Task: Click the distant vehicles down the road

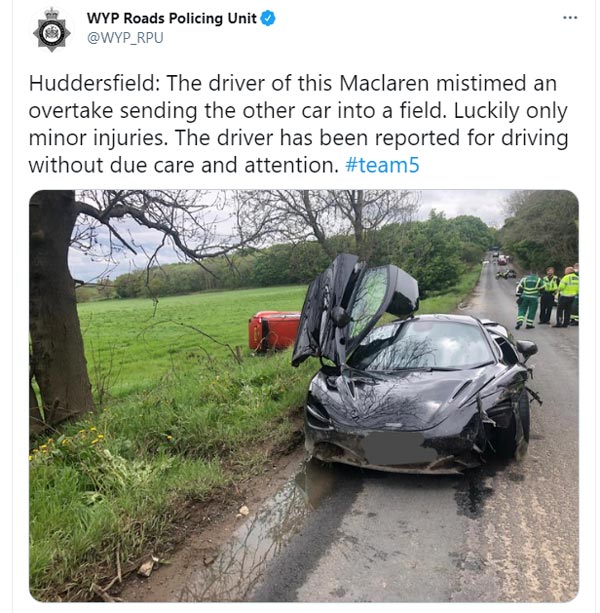Action: click(x=502, y=260)
